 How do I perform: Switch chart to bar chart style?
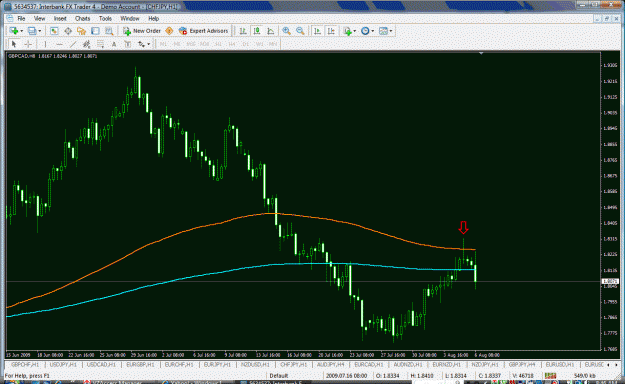243,31
